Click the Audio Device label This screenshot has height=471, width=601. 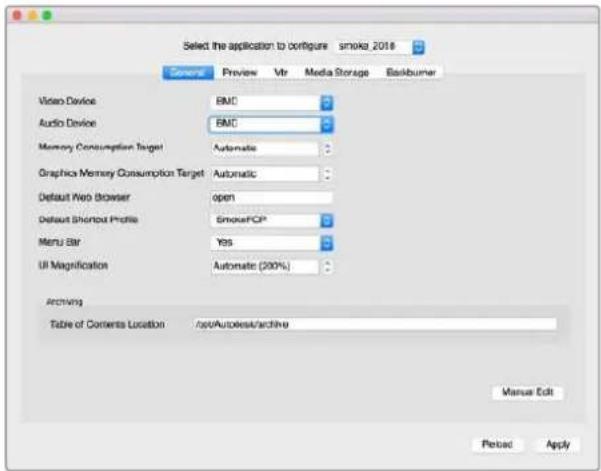pyautogui.click(x=67, y=123)
